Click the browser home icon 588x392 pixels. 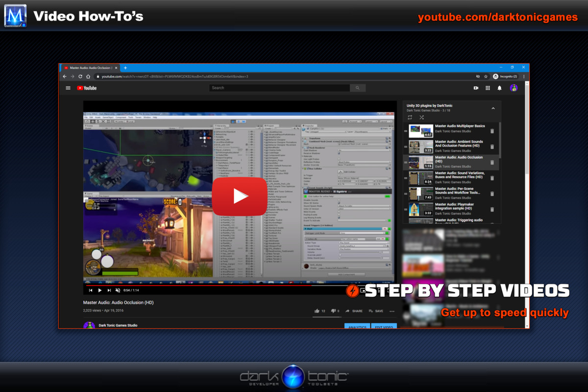pos(88,76)
